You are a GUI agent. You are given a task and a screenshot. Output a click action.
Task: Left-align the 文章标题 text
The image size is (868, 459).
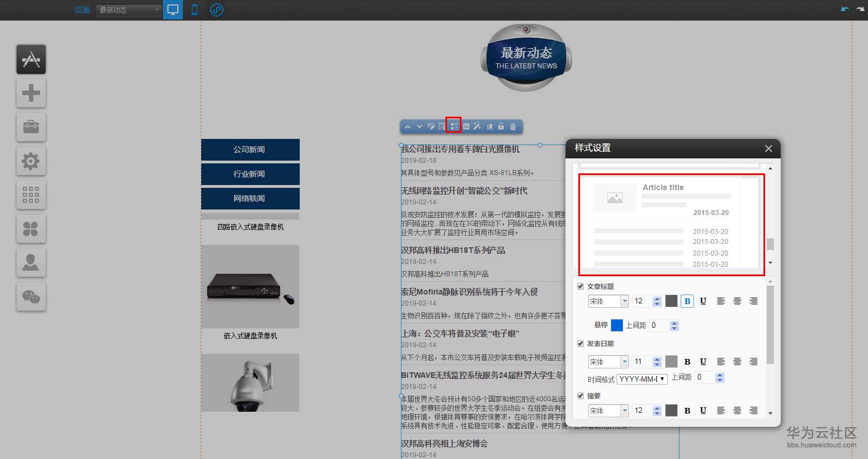click(721, 301)
